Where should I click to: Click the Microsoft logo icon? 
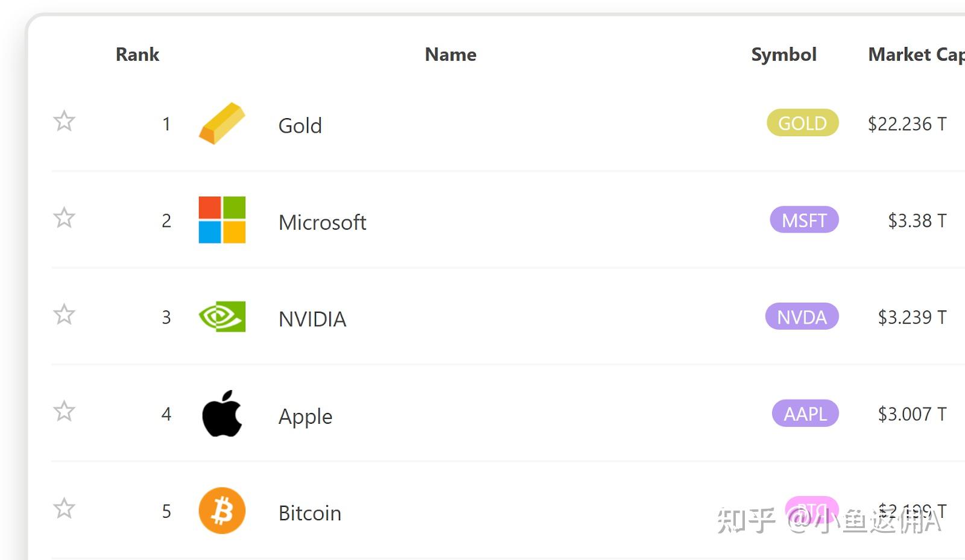point(222,220)
